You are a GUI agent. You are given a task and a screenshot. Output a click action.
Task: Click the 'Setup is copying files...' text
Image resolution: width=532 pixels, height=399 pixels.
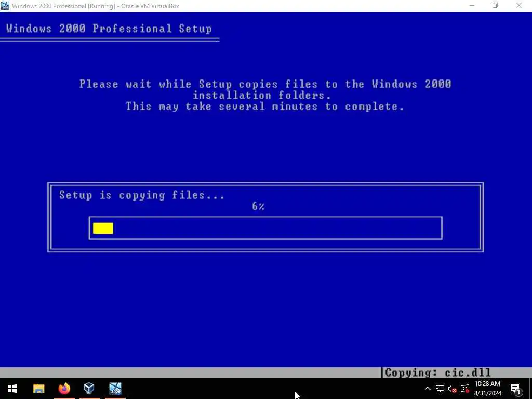pyautogui.click(x=142, y=195)
